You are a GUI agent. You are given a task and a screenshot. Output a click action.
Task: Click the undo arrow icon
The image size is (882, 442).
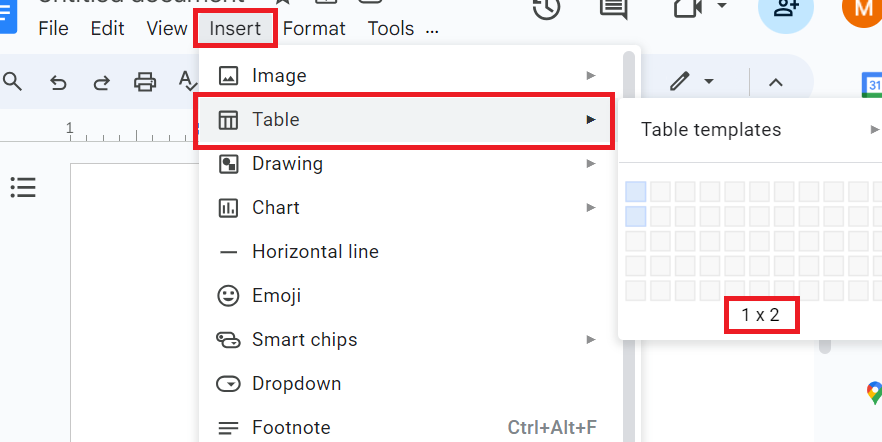(58, 83)
